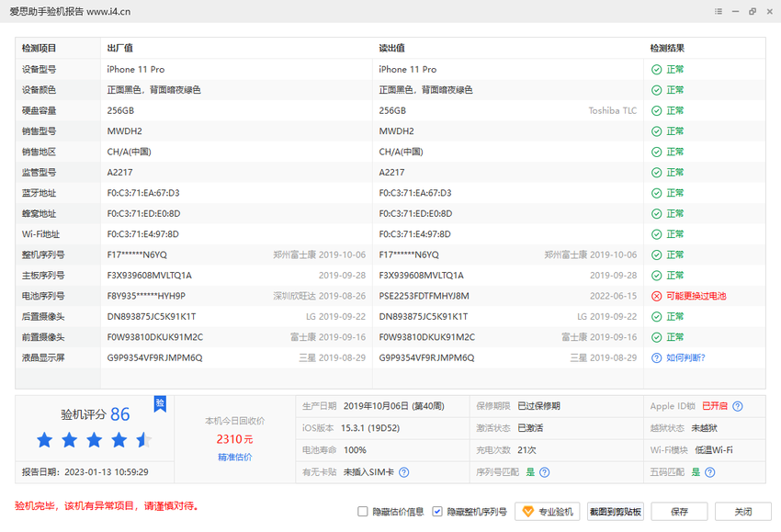Click the 已开启 Apple ID lock status
Image resolution: width=781 pixels, height=532 pixels.
click(715, 406)
